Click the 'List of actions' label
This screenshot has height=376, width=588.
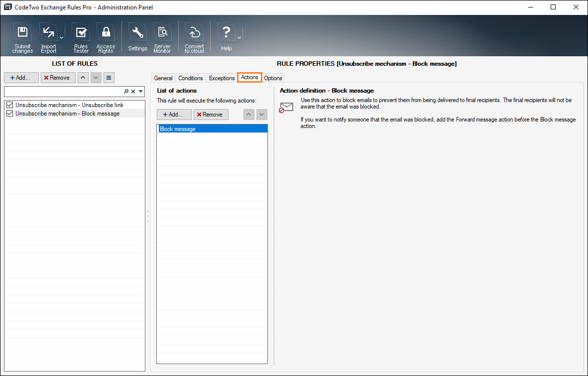177,91
